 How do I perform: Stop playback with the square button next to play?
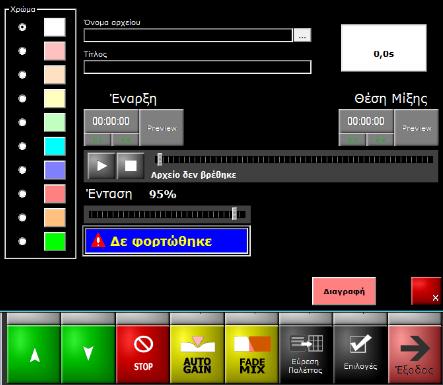coord(130,166)
